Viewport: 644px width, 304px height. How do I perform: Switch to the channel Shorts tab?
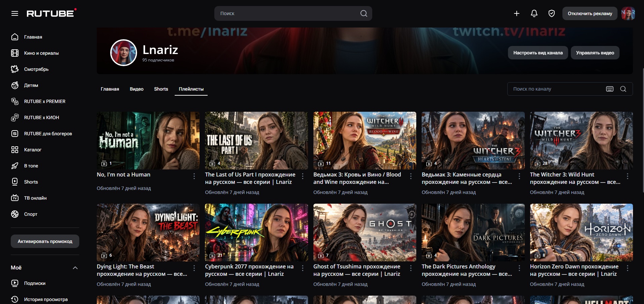161,89
